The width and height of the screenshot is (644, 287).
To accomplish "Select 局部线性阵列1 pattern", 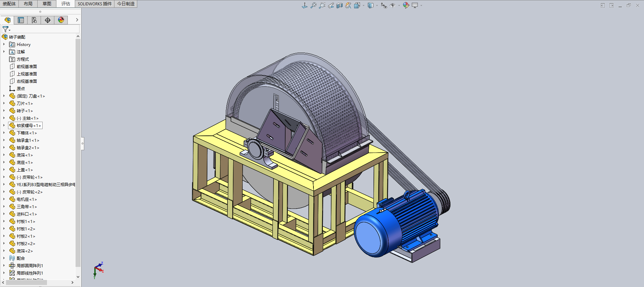I will point(30,273).
